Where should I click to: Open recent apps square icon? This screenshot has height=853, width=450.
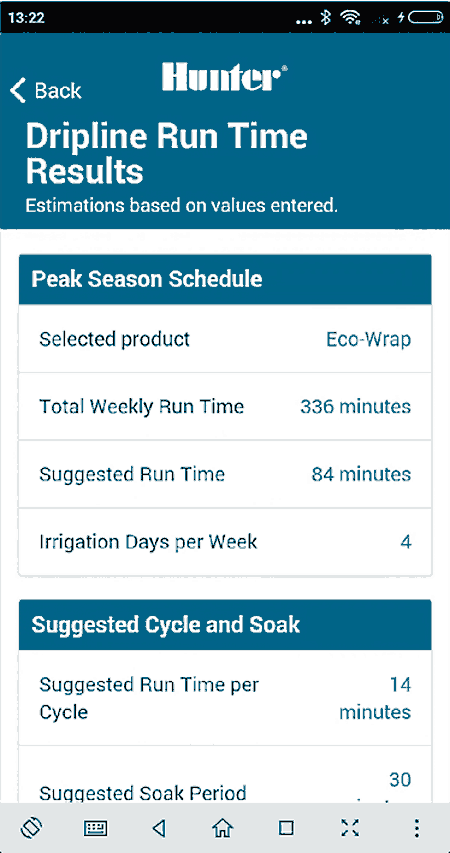tap(286, 828)
